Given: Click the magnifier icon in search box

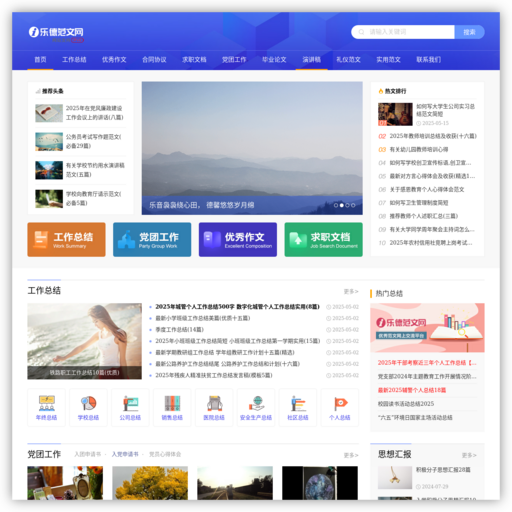Looking at the screenshot, I should pyautogui.click(x=361, y=32).
